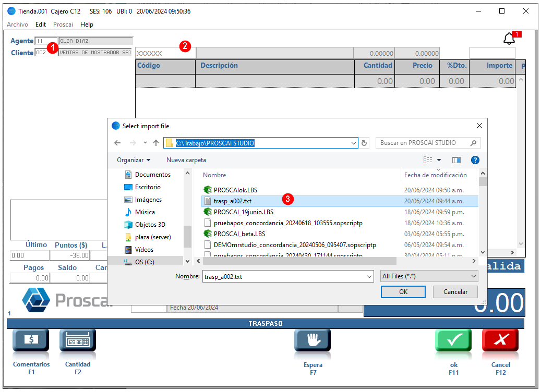Select the trasp_a002.txt file icon
Viewport: 541px width, 392px height.
pyautogui.click(x=208, y=201)
